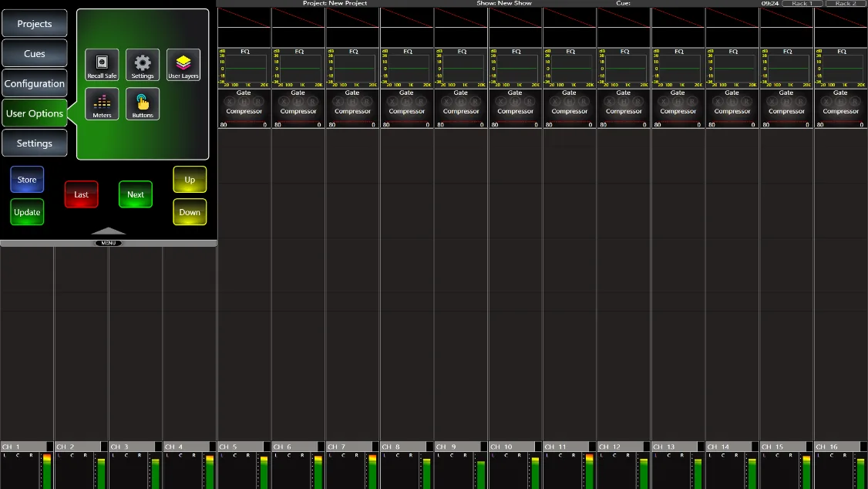868x489 pixels.
Task: Open the EQ graph on channel 9
Action: point(461,68)
